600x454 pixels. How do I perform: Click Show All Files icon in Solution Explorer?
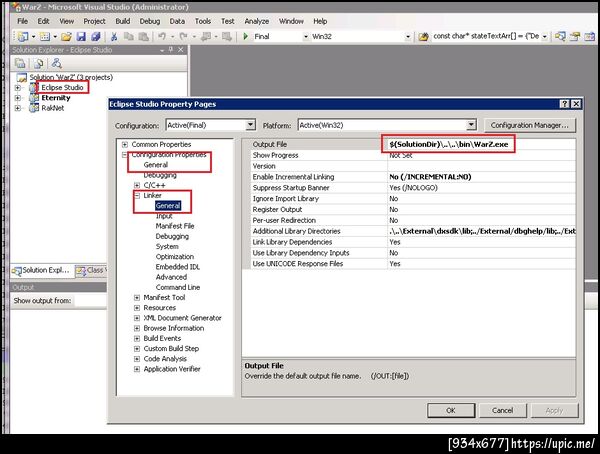click(x=38, y=63)
